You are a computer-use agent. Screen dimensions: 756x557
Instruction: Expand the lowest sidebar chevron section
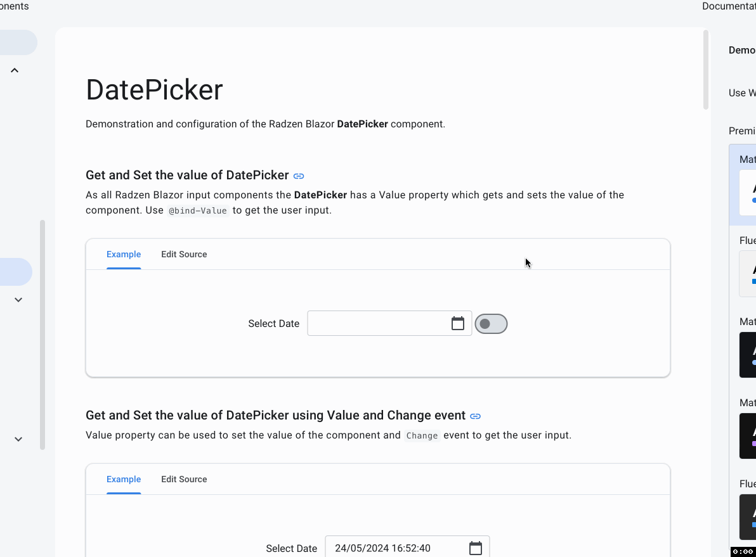click(x=18, y=439)
